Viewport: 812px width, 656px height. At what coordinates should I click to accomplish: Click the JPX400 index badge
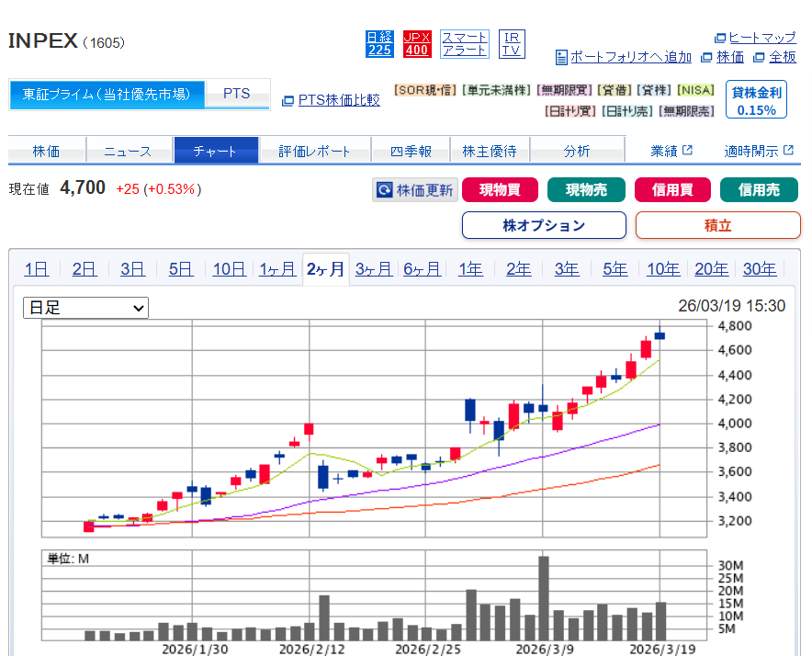pos(416,44)
